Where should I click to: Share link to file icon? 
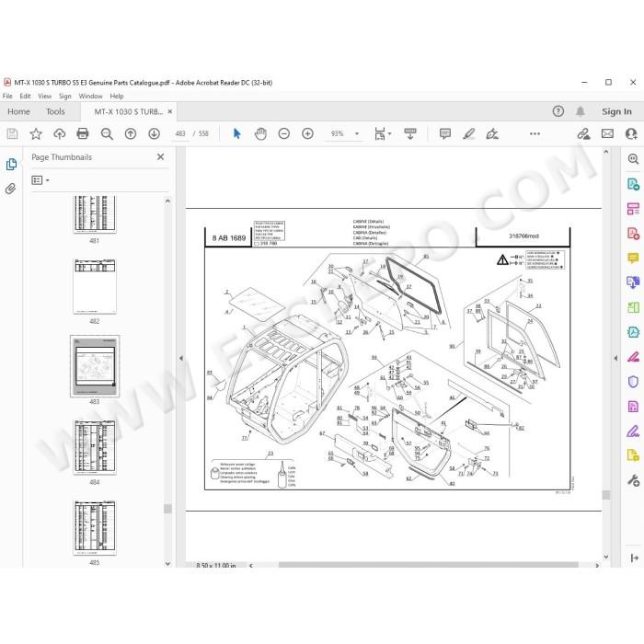[583, 134]
